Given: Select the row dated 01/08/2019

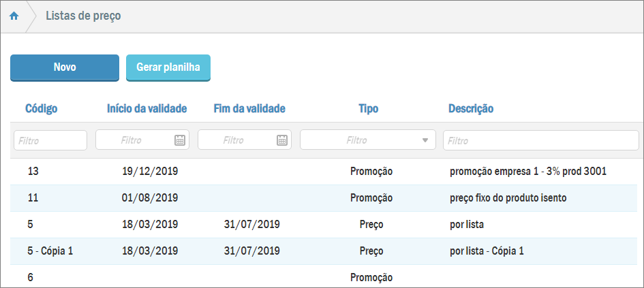Looking at the screenshot, I should 149,198.
